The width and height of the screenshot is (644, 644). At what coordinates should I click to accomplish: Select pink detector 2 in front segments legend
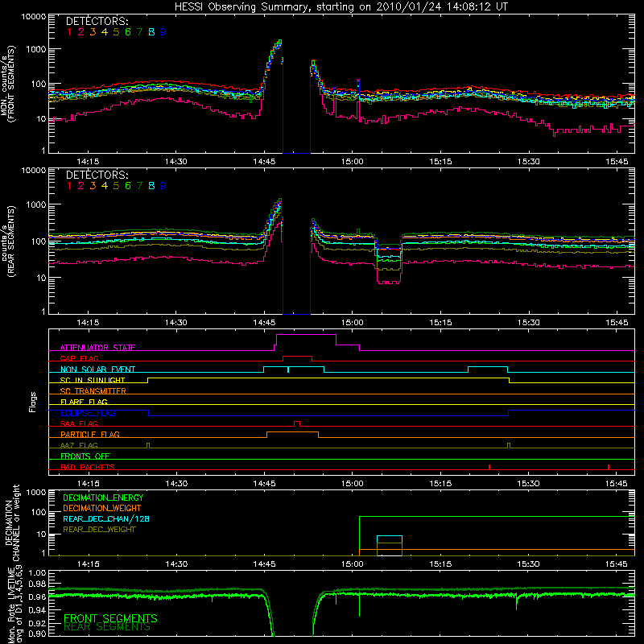tap(81, 32)
